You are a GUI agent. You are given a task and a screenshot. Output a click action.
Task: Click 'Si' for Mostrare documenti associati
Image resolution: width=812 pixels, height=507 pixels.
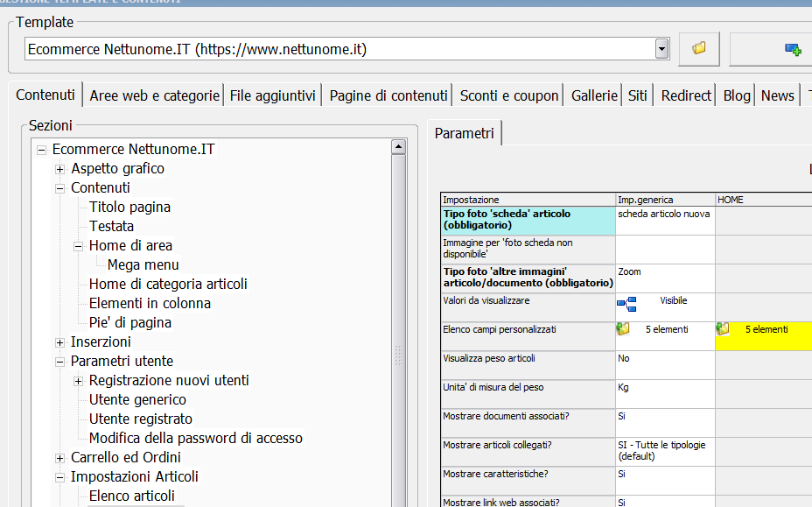tap(666, 423)
